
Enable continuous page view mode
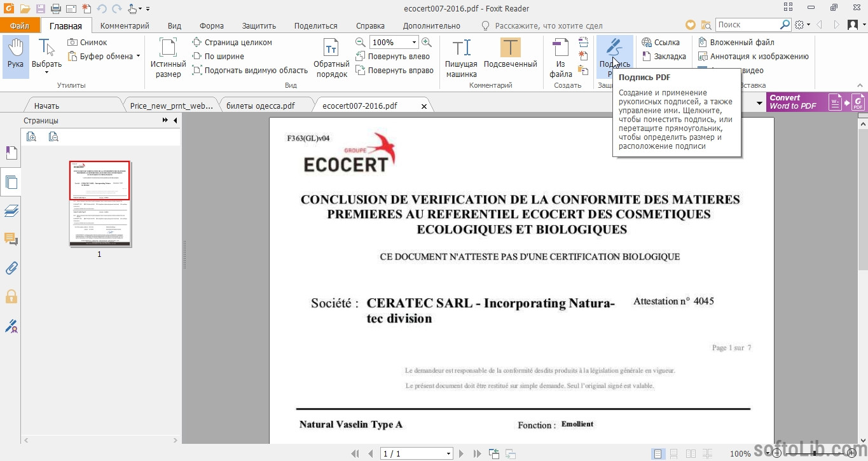pos(673,453)
